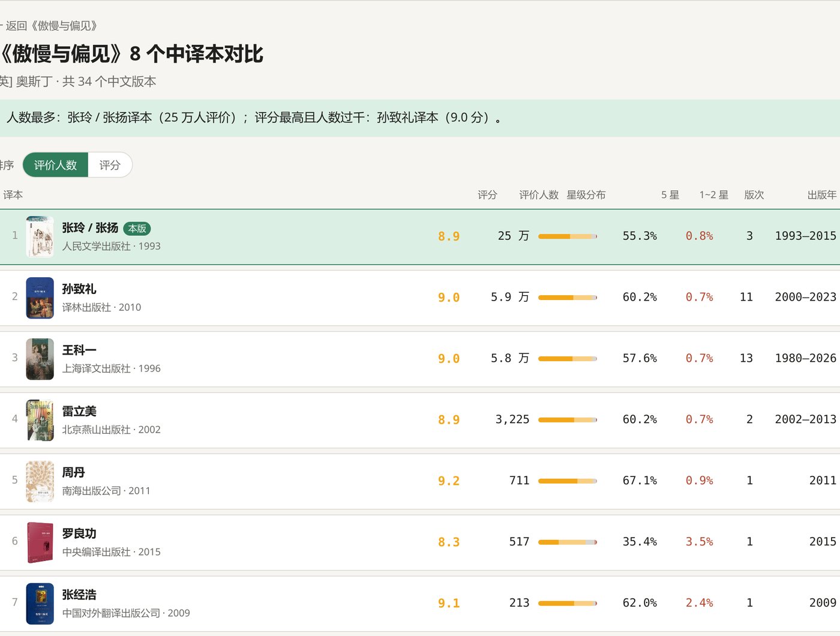
Task: Click star distribution bar for 张玲 / 张扬
Action: (x=568, y=236)
